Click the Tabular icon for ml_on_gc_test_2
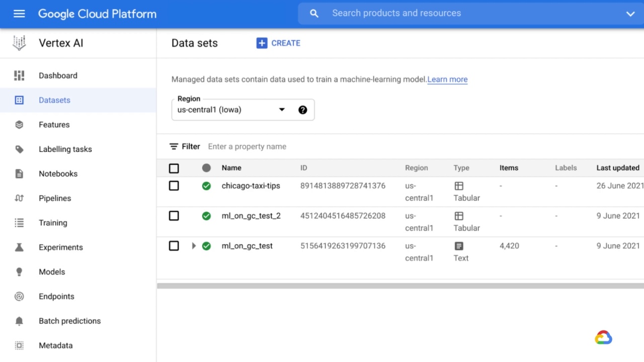The height and width of the screenshot is (362, 644). pos(459,216)
